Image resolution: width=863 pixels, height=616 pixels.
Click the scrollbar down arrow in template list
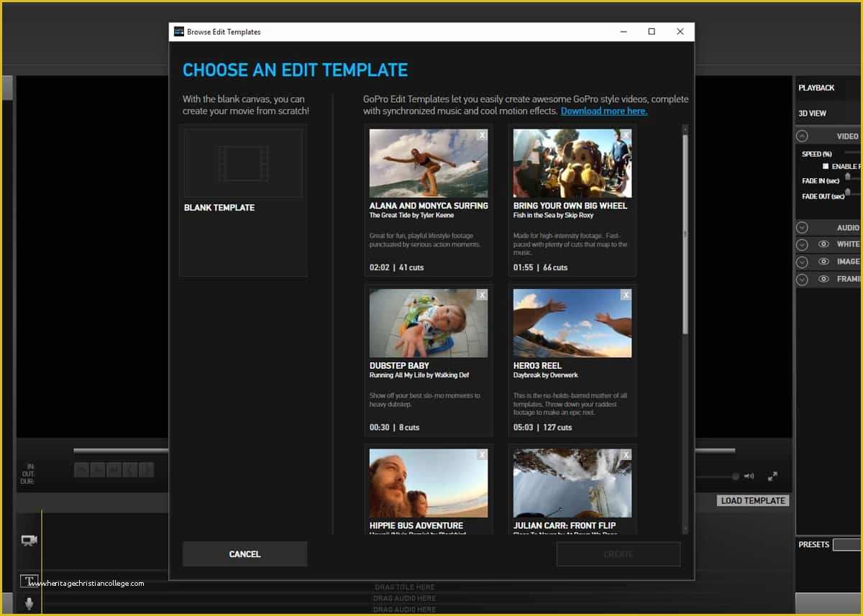[685, 529]
